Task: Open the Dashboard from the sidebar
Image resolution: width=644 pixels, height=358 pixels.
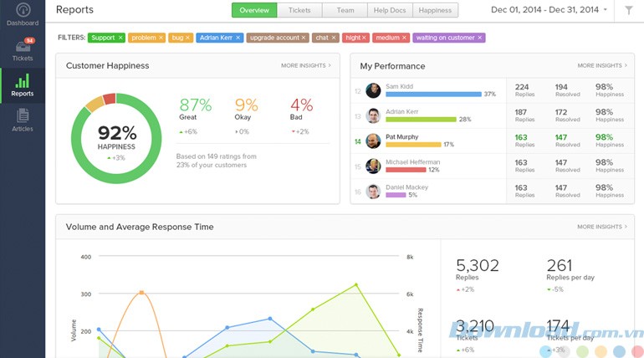Action: tap(23, 14)
